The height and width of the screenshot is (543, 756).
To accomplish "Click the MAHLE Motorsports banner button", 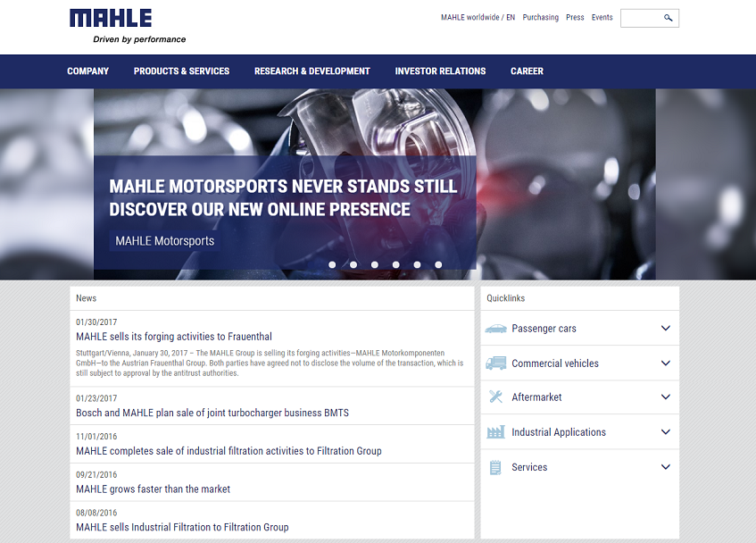I will [165, 241].
